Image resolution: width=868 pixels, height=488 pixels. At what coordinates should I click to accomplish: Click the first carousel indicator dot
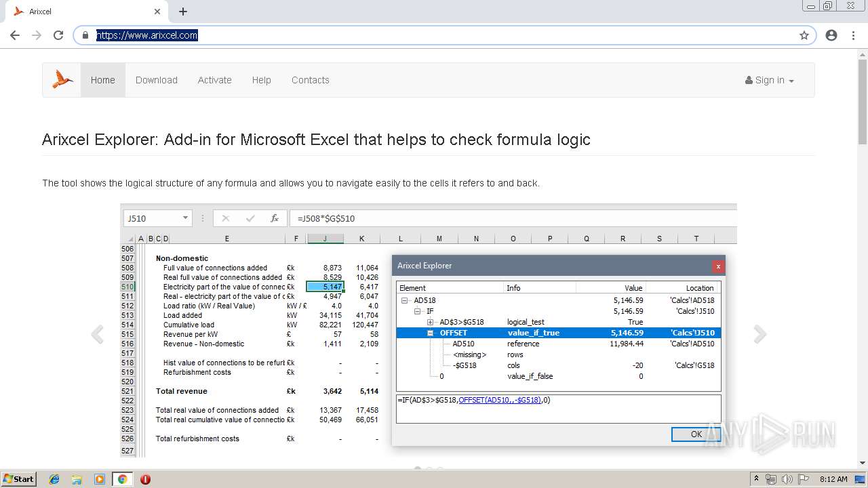click(x=418, y=468)
